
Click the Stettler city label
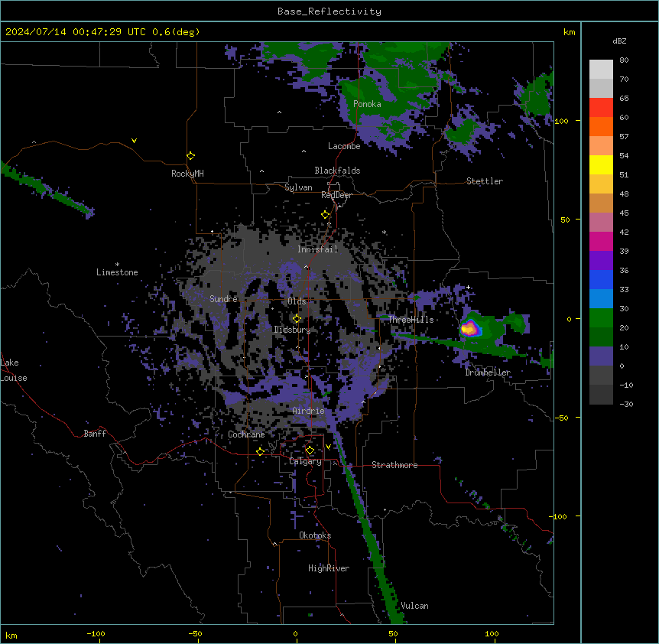[x=485, y=181]
